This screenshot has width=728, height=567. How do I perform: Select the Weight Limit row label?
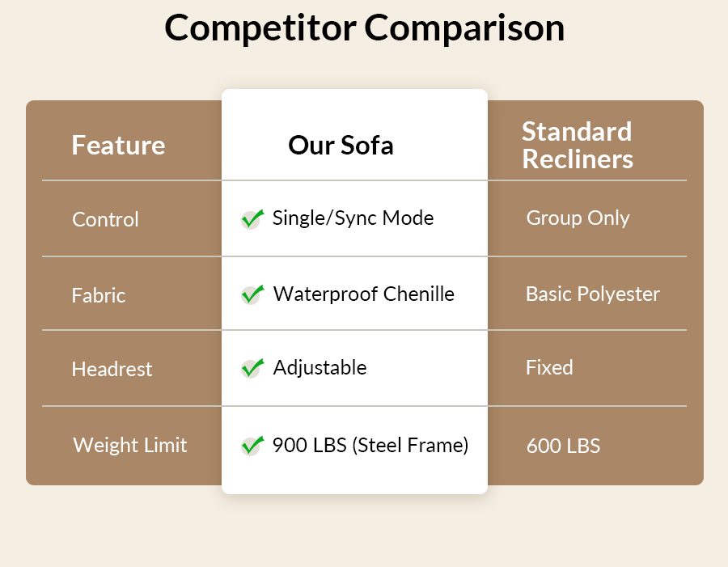(x=129, y=445)
